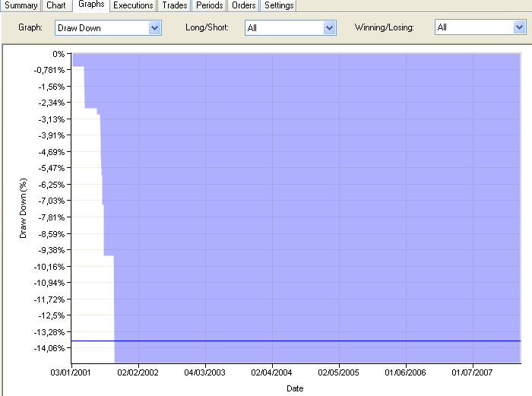
Task: Expand the Long/Short dropdown arrow
Action: 329,28
